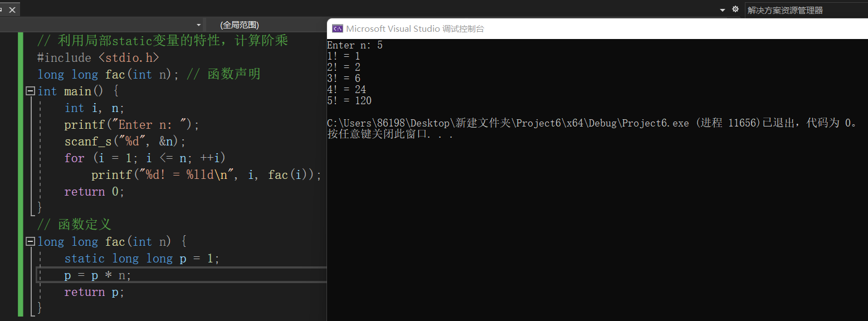Click the '2! = 2' console output
868x321 pixels.
(x=344, y=67)
